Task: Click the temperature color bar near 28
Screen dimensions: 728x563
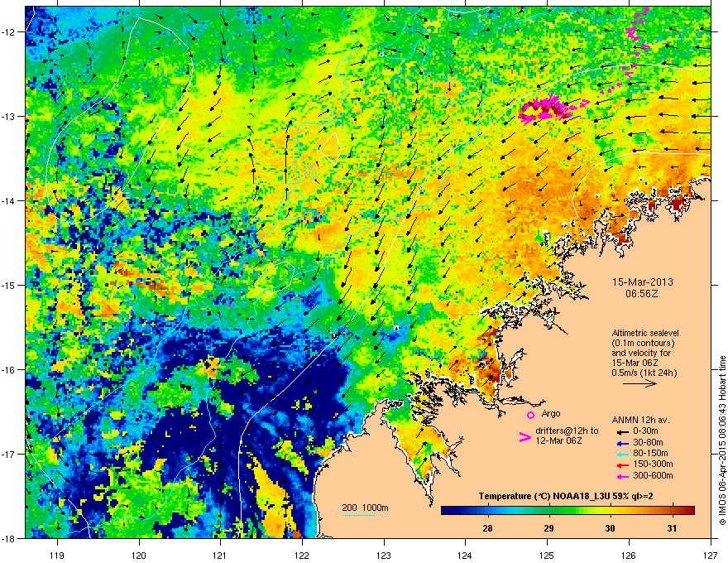Action: (x=487, y=510)
